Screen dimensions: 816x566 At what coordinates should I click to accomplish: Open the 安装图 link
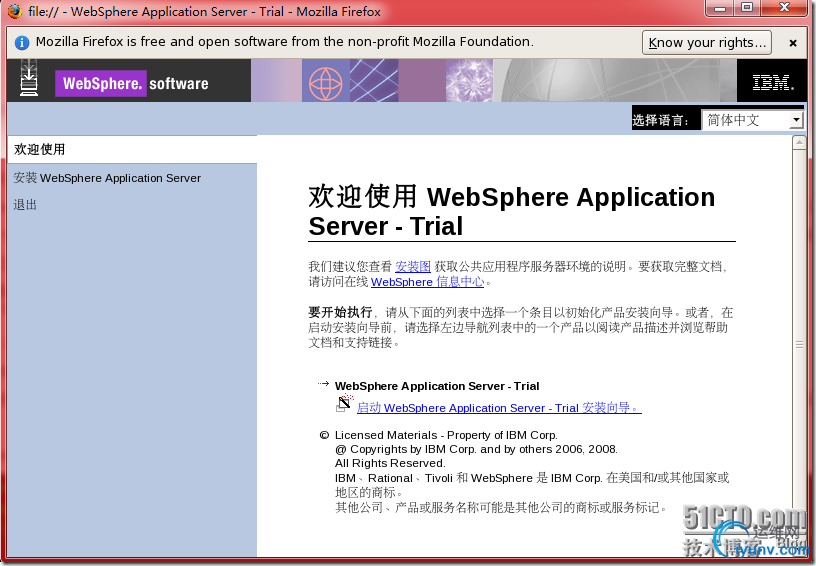pos(413,267)
